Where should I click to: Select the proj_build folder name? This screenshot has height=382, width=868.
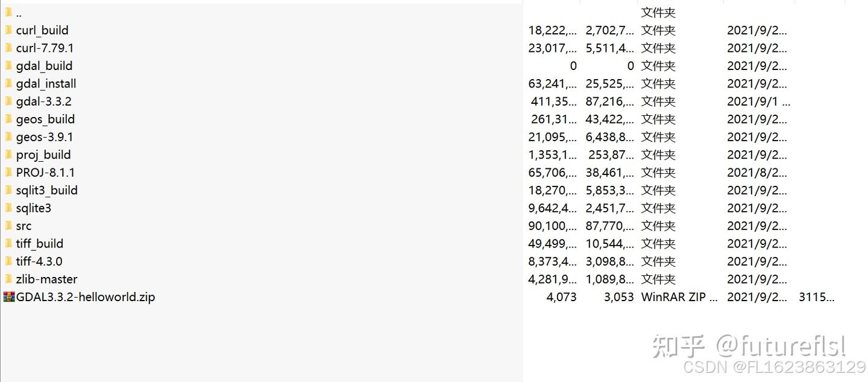click(43, 155)
